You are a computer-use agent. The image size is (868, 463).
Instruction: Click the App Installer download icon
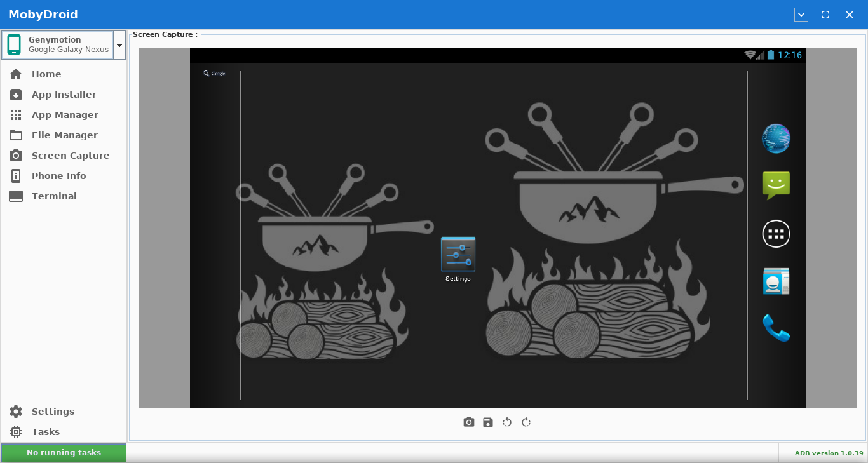[x=16, y=95]
